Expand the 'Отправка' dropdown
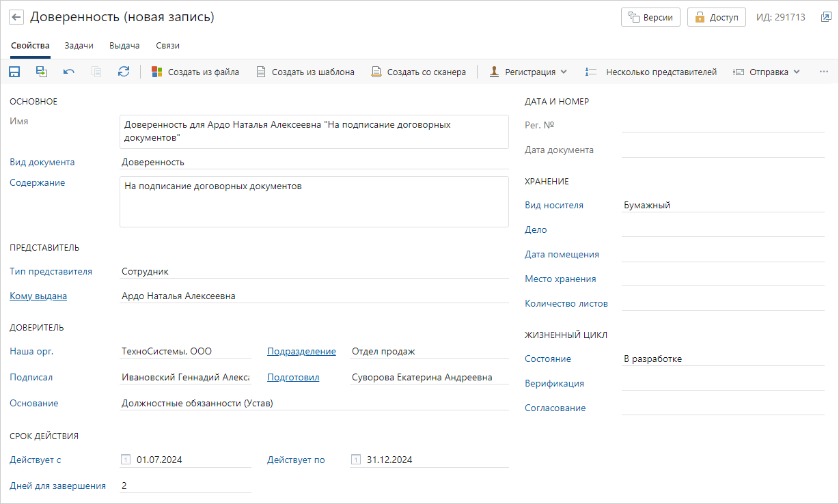 [x=766, y=72]
